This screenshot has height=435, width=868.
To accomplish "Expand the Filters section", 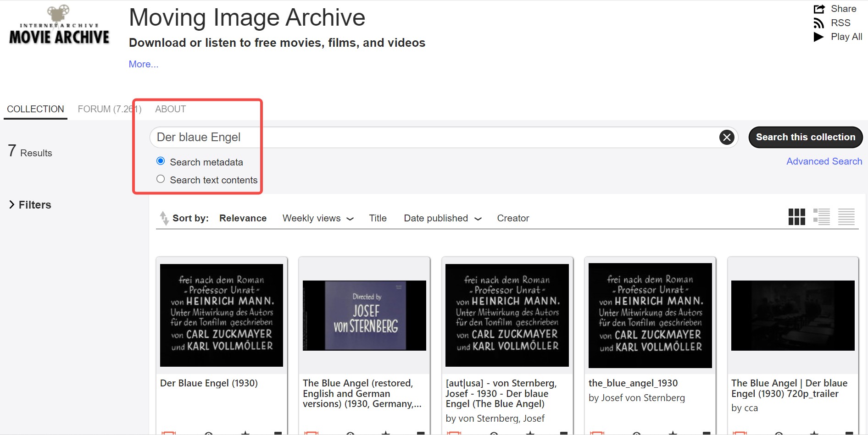I will tap(30, 205).
